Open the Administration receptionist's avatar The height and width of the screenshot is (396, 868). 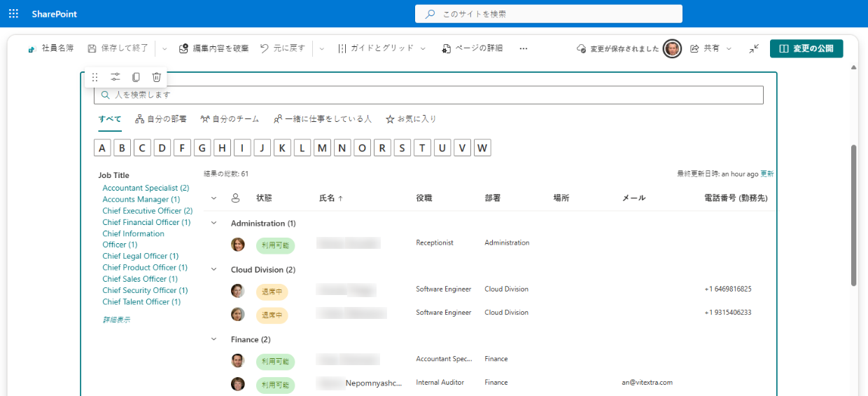238,245
